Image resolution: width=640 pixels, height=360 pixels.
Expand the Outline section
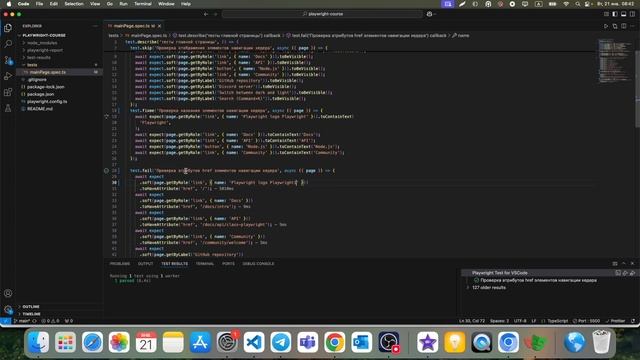[x=31, y=307]
